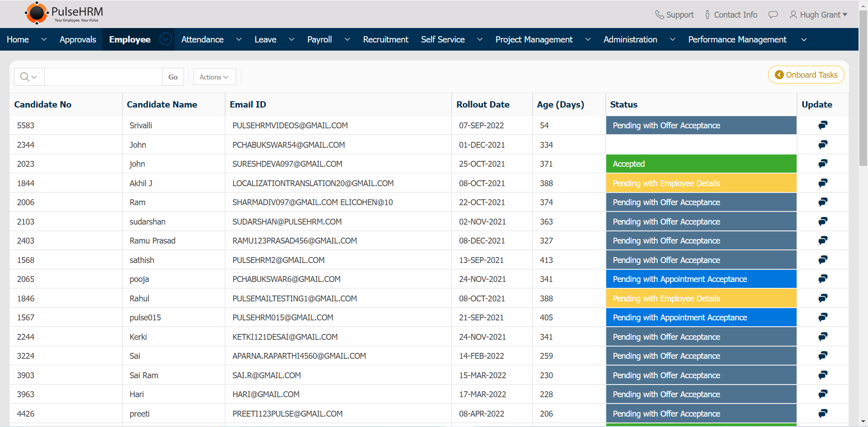
Task: Open the Actions dropdown menu
Action: tap(214, 77)
